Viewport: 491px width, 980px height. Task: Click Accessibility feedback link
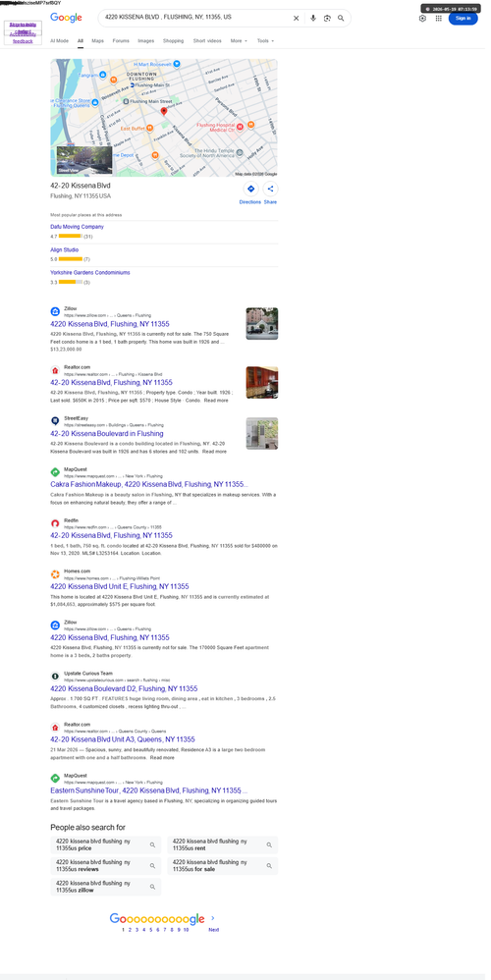[23, 38]
